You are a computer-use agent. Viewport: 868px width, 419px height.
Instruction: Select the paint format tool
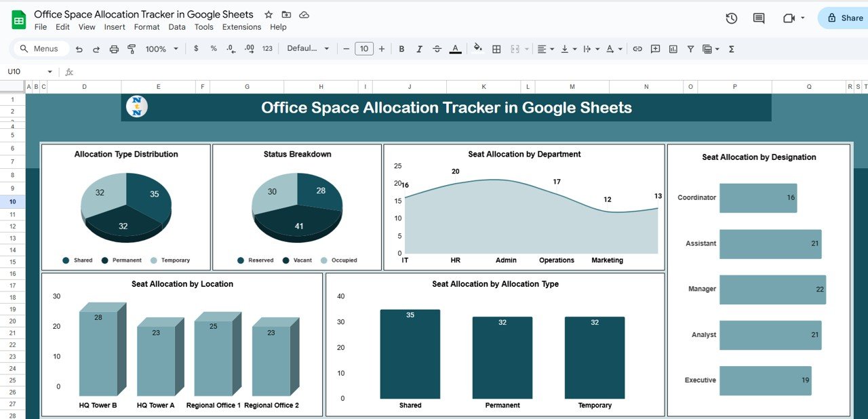[x=132, y=48]
